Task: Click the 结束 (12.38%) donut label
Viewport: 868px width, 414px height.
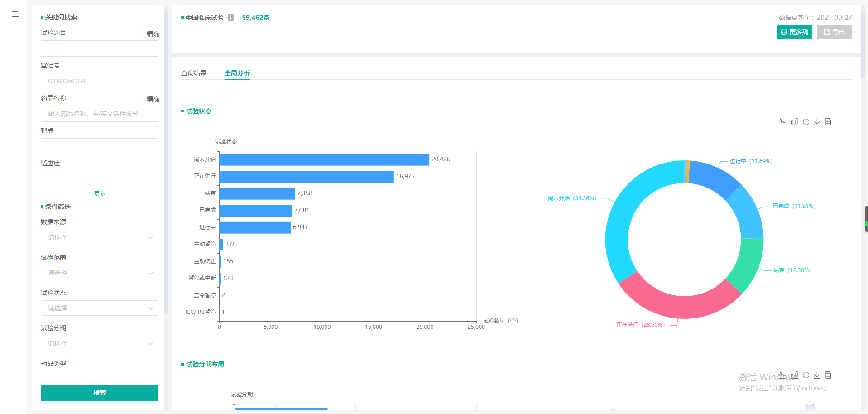Action: coord(792,270)
